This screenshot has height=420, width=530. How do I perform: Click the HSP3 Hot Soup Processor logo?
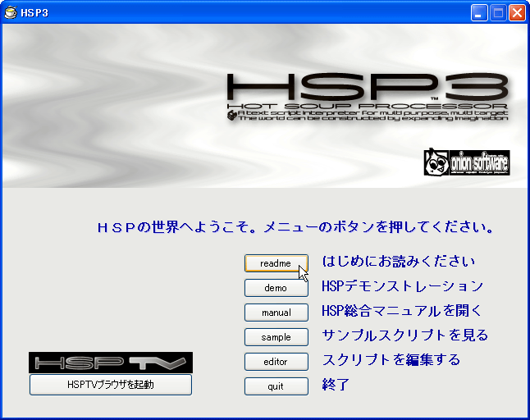point(368,98)
